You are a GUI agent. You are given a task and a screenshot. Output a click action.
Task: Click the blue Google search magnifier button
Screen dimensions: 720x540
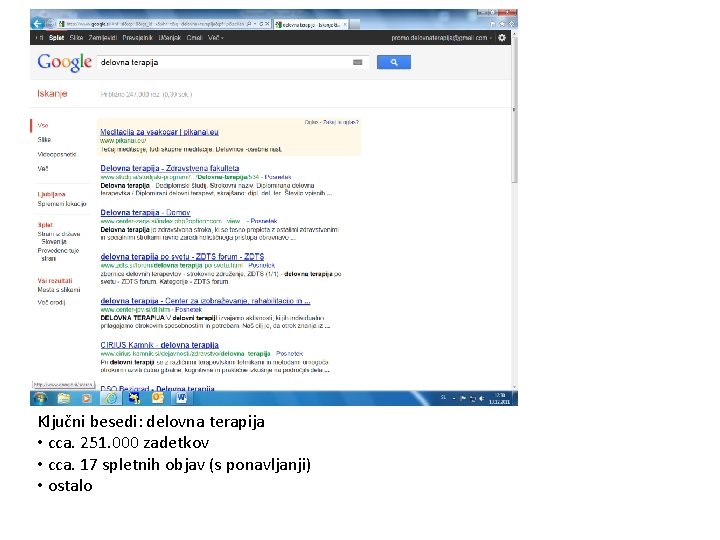coord(394,62)
